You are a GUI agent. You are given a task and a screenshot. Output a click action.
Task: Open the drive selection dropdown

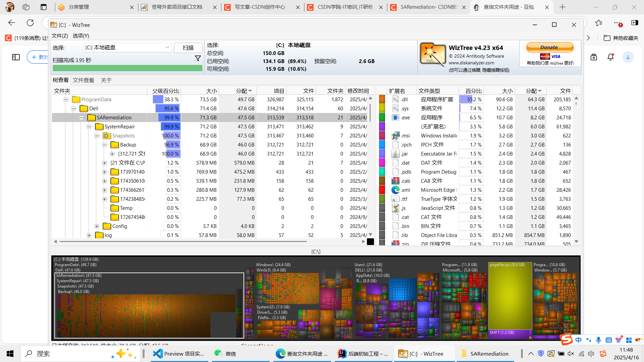click(x=167, y=48)
